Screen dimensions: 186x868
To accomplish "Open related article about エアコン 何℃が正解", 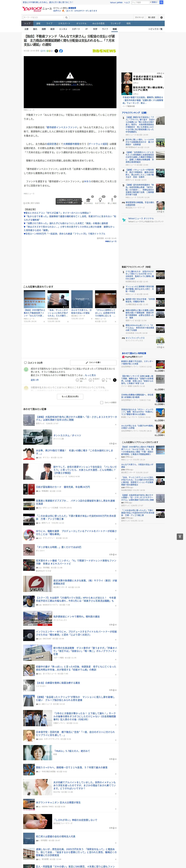I will (57, 213).
